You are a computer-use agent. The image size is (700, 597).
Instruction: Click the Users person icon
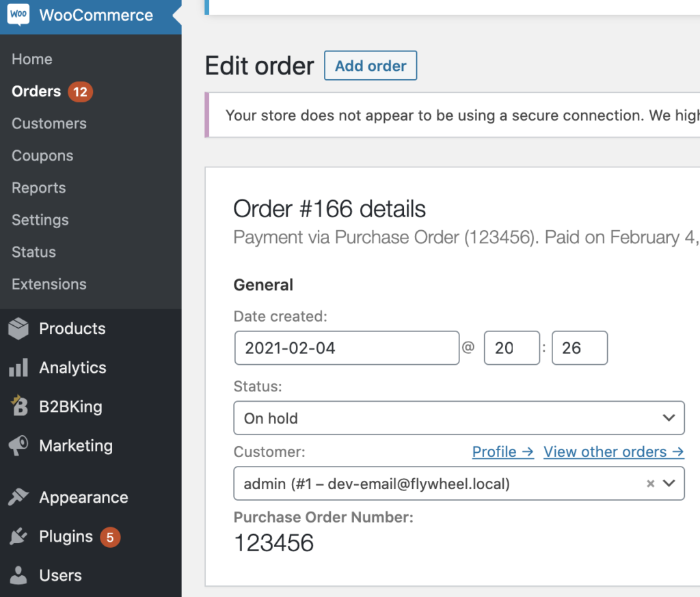[18, 575]
